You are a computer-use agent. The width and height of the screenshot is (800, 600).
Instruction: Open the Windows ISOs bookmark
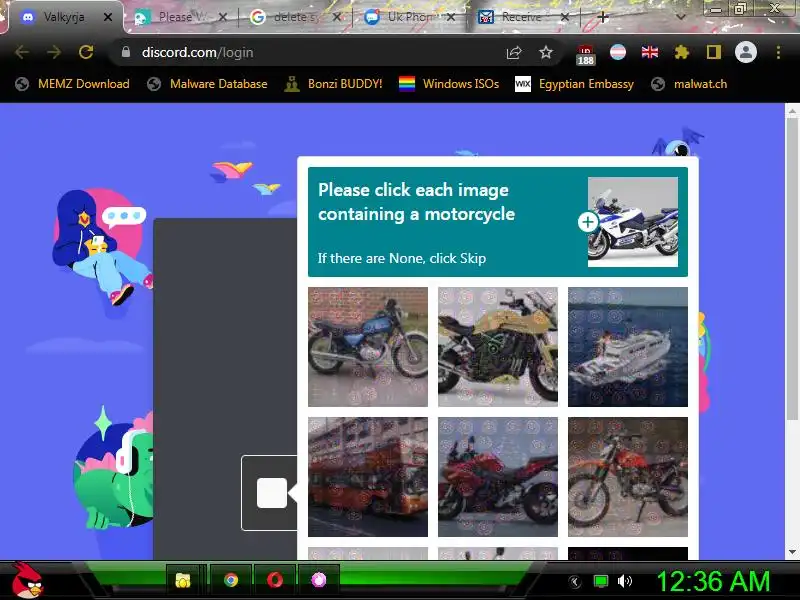[449, 84]
